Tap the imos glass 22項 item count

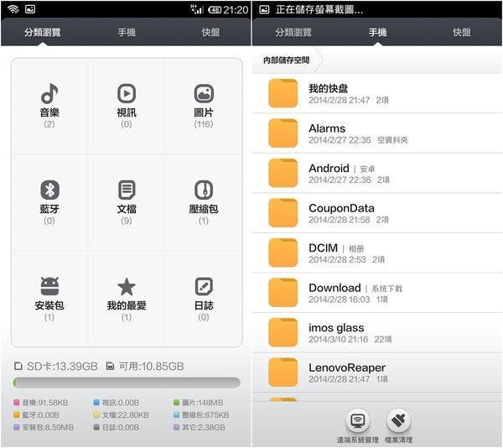[383, 339]
